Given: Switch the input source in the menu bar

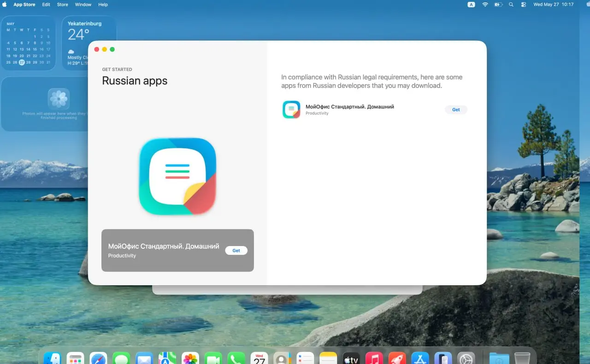Looking at the screenshot, I should [x=471, y=5].
